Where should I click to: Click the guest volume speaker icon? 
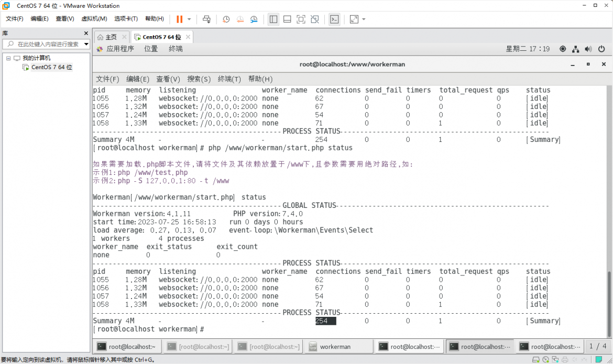pyautogui.click(x=588, y=49)
